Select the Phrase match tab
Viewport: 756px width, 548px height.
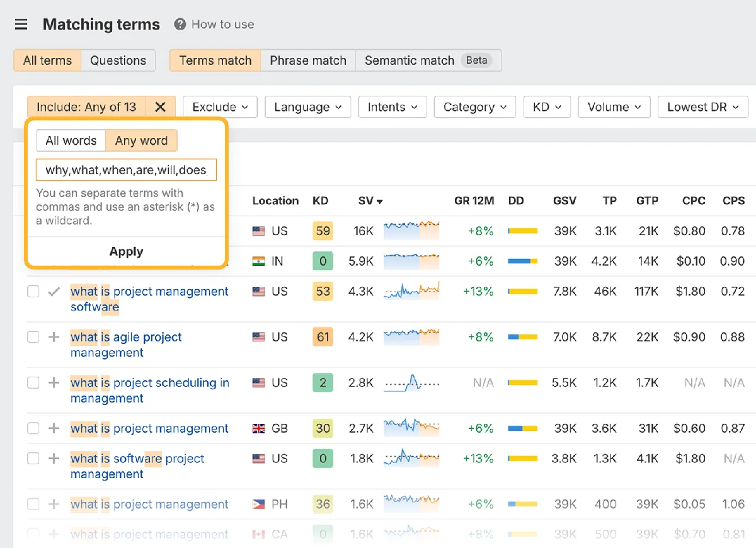[x=308, y=60]
